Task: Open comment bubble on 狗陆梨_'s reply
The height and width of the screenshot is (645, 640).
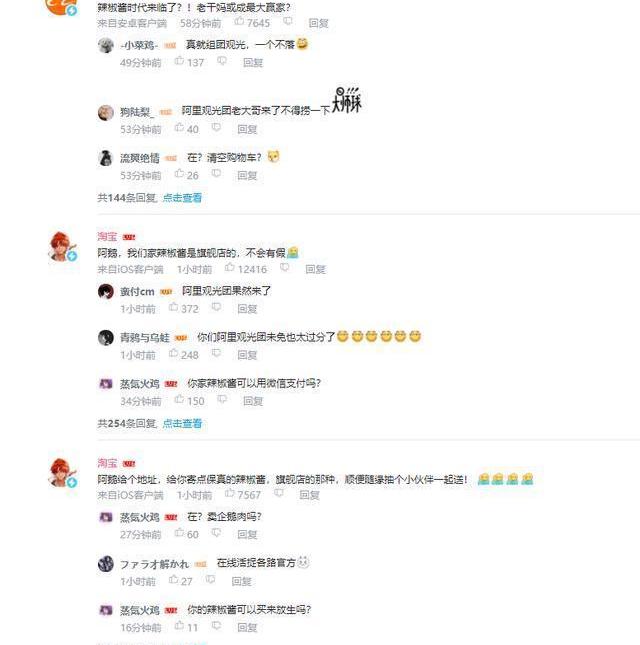Action: [216, 128]
